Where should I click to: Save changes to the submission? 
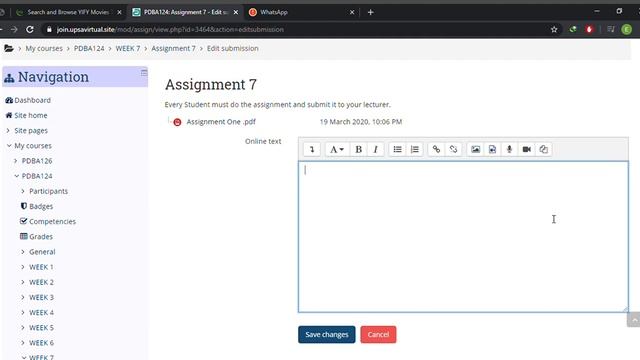tap(327, 334)
